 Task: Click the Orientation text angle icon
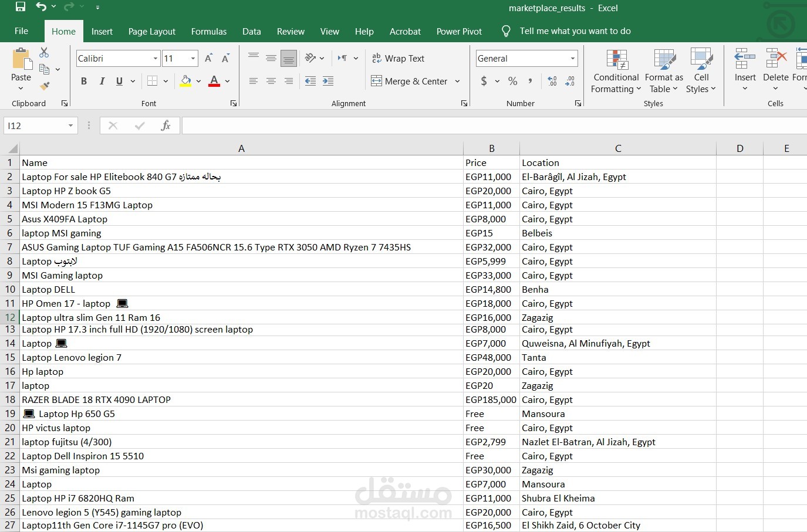(x=310, y=58)
